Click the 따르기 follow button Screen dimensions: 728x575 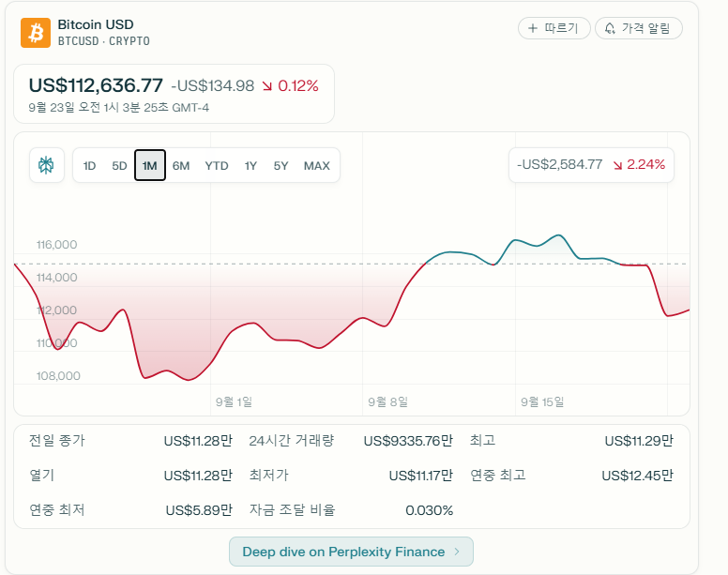coord(554,28)
